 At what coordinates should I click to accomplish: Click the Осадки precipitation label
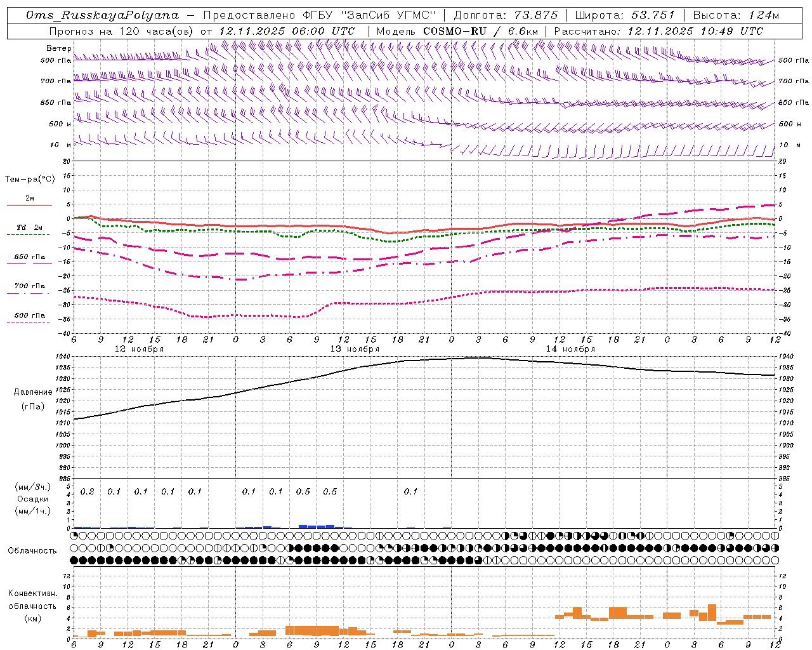[x=33, y=499]
